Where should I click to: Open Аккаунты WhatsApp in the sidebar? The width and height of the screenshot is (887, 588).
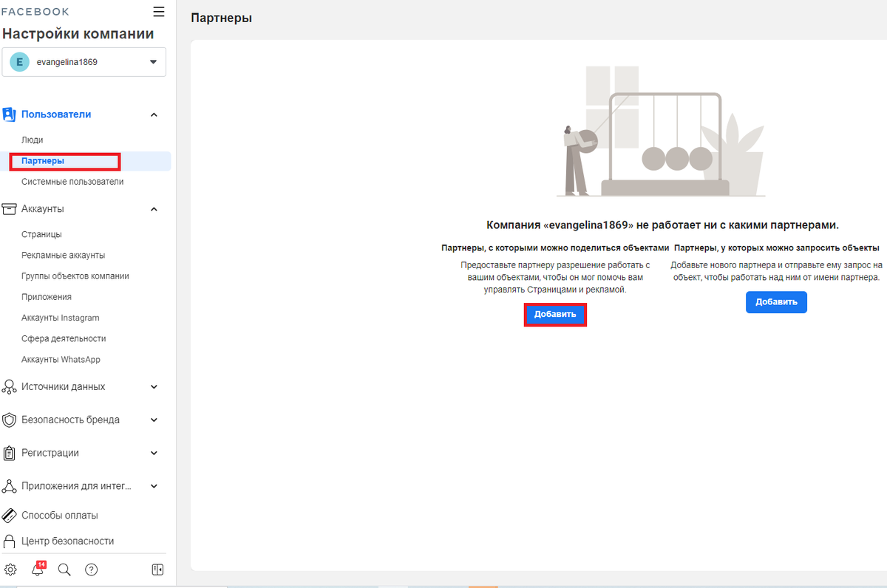pyautogui.click(x=61, y=359)
